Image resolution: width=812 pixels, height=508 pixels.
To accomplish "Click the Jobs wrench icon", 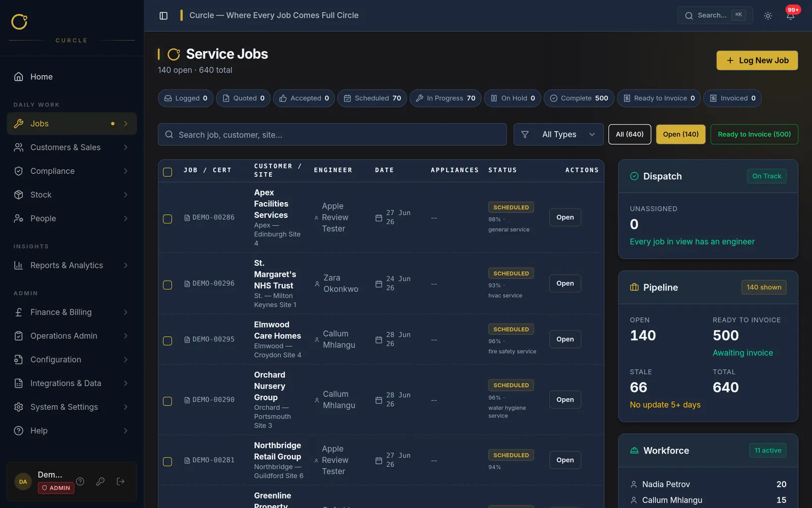I will point(19,123).
